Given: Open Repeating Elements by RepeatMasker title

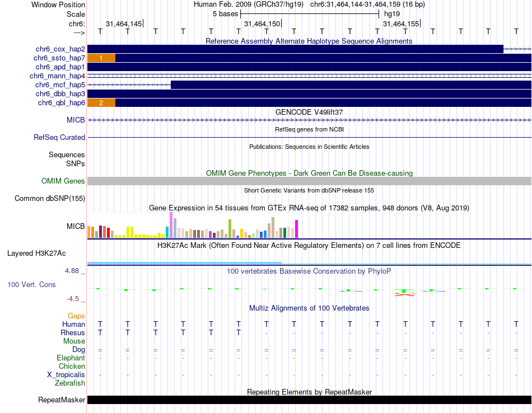Looking at the screenshot, I should coord(310,392).
